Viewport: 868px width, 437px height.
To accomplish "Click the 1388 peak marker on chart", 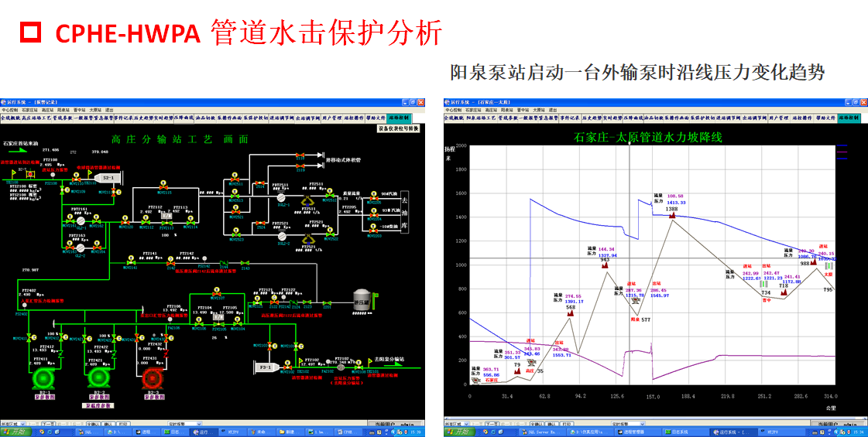I will pyautogui.click(x=671, y=213).
